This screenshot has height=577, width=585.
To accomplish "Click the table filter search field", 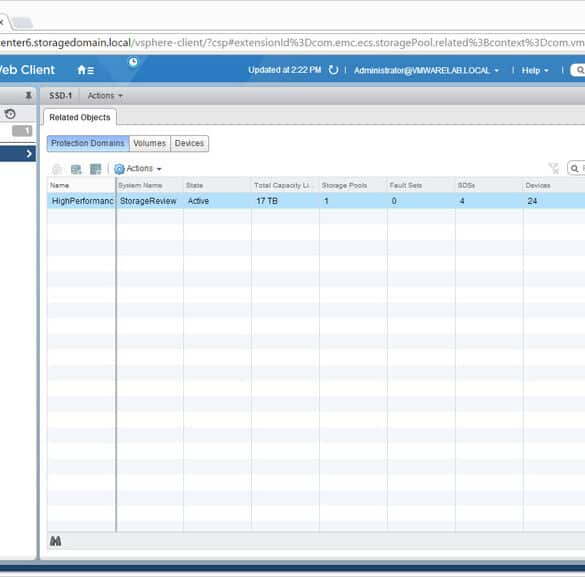I will tap(576, 168).
